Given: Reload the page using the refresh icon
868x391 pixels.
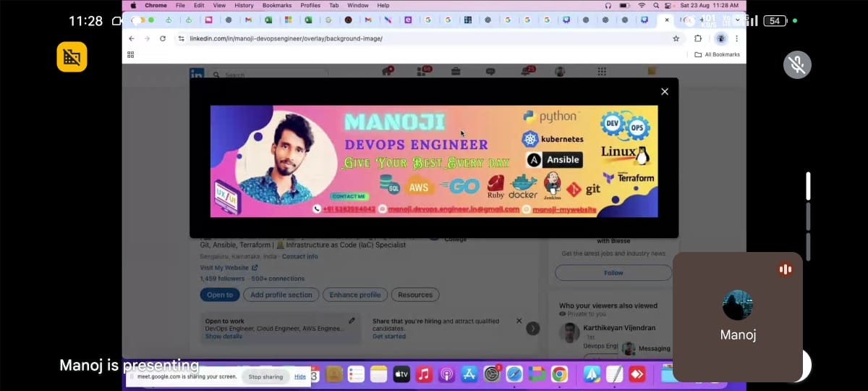Looking at the screenshot, I should [x=163, y=38].
